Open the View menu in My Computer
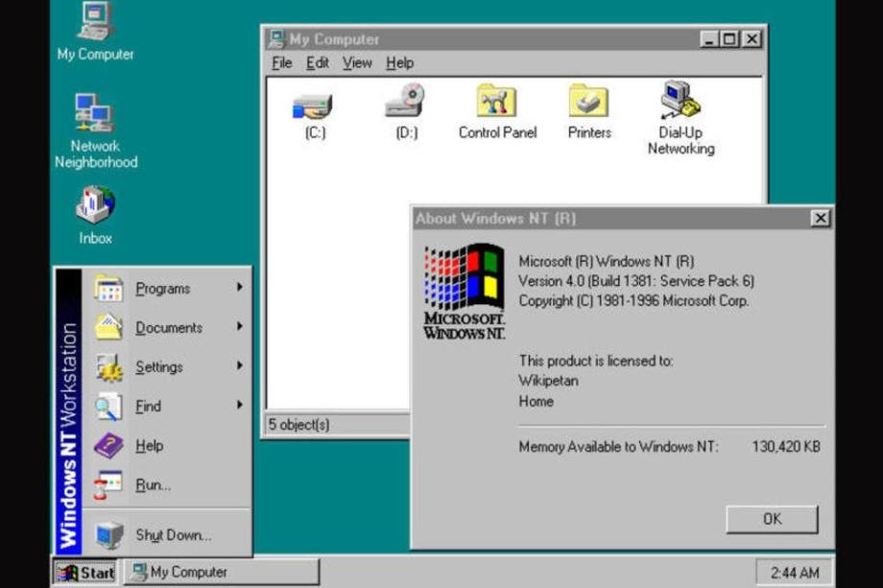Viewport: 883px width, 588px height. (x=357, y=63)
